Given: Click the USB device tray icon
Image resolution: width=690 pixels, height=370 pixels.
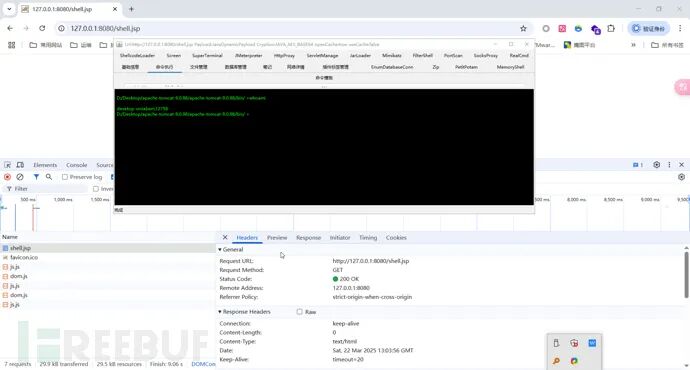Looking at the screenshot, I should (x=556, y=343).
